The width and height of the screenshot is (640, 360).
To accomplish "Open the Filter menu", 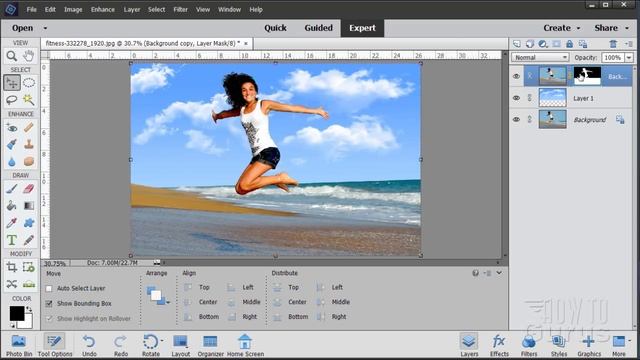I will pyautogui.click(x=180, y=9).
